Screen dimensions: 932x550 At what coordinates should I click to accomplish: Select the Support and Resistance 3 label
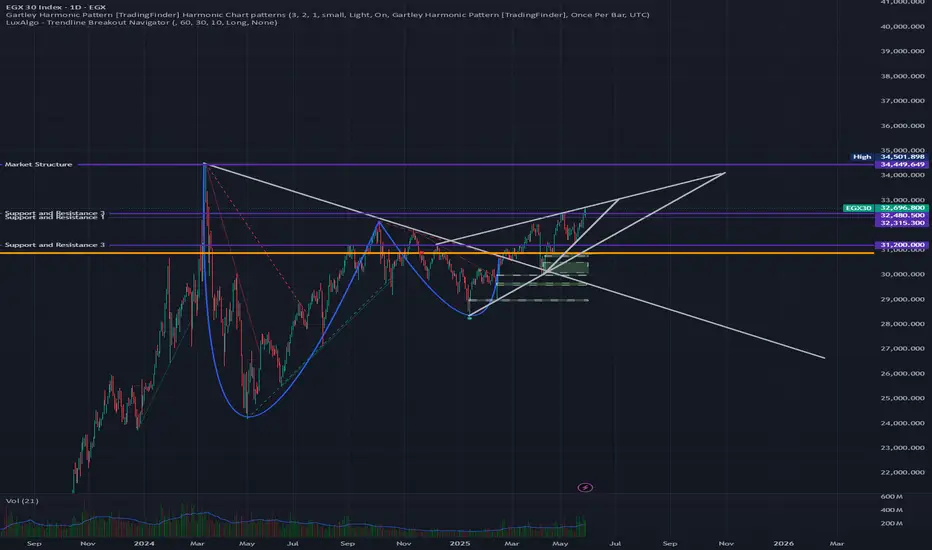(55, 245)
